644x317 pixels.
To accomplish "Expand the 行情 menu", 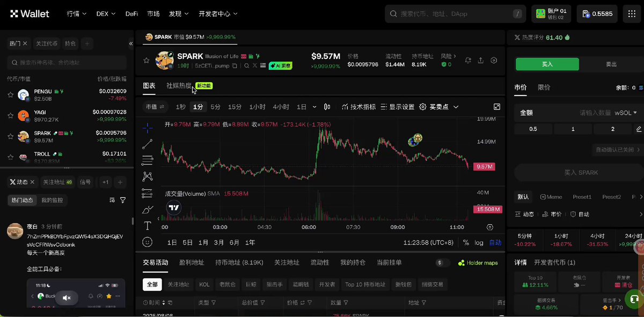I will point(76,14).
